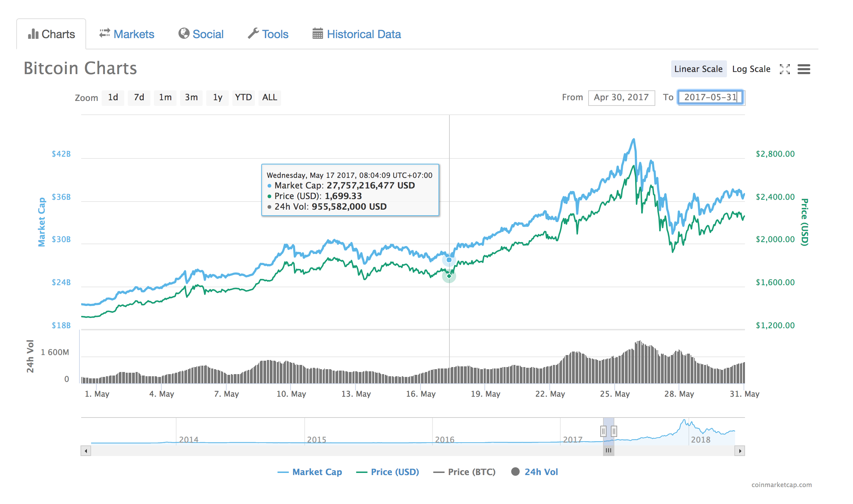Image resolution: width=853 pixels, height=504 pixels.
Task: Click the right scrollbar arrow
Action: click(x=740, y=451)
